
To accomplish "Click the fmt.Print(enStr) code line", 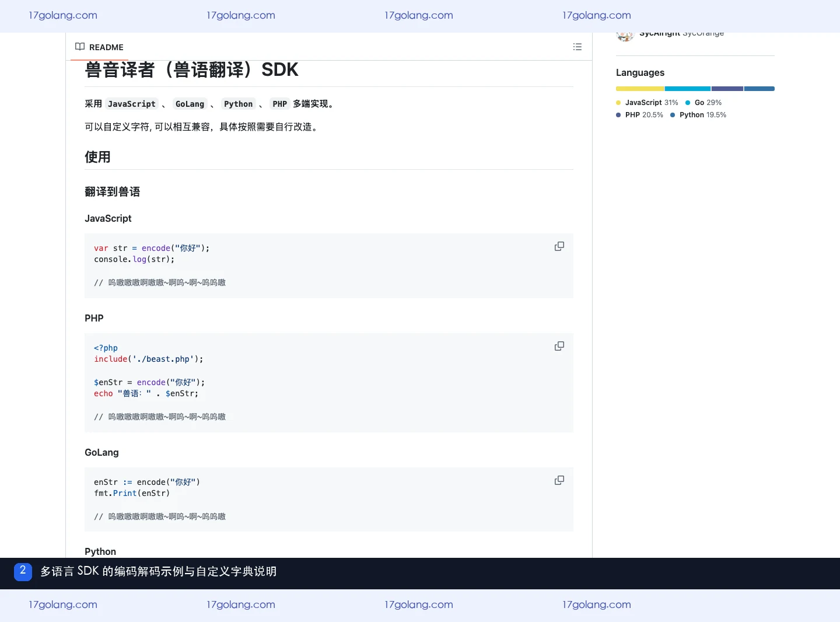I will click(132, 494).
